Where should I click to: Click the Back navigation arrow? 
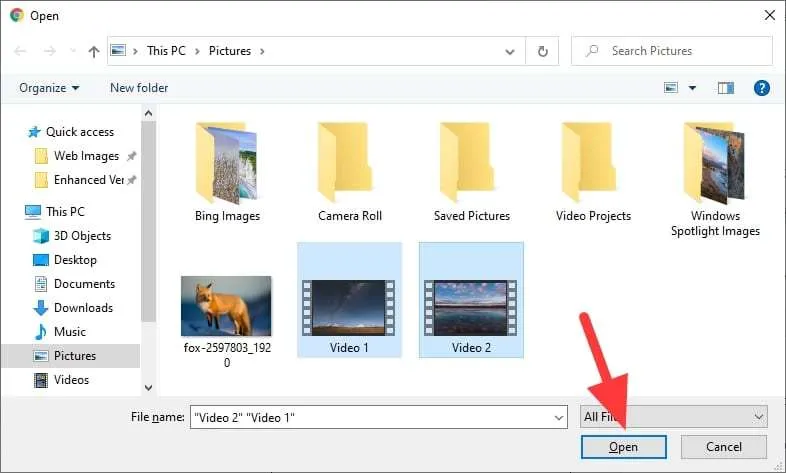point(20,51)
